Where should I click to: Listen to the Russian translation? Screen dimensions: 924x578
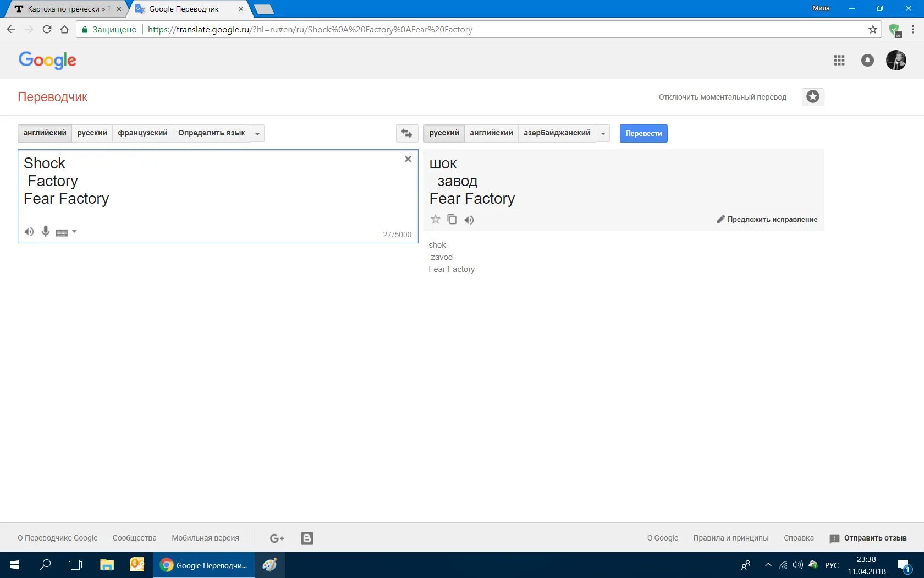click(469, 220)
